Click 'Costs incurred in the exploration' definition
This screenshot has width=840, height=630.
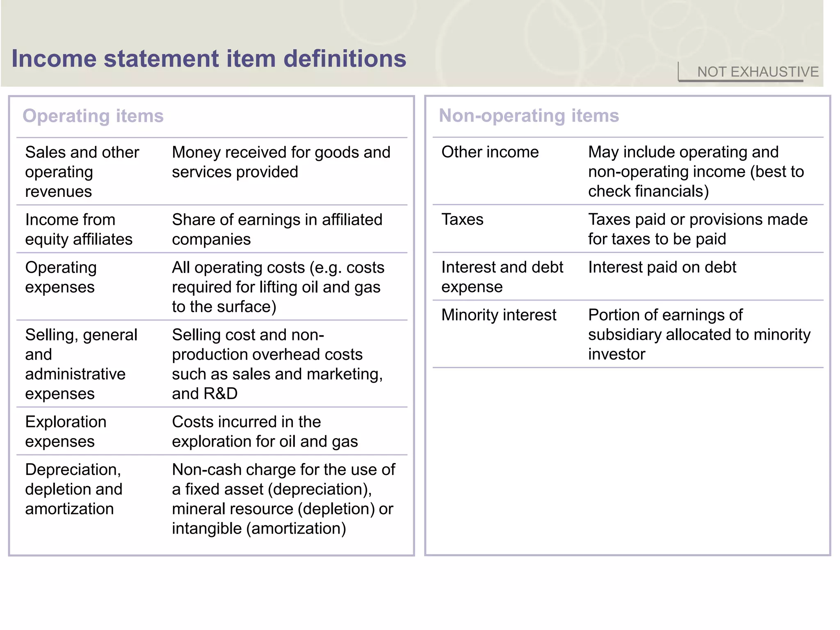tap(265, 431)
